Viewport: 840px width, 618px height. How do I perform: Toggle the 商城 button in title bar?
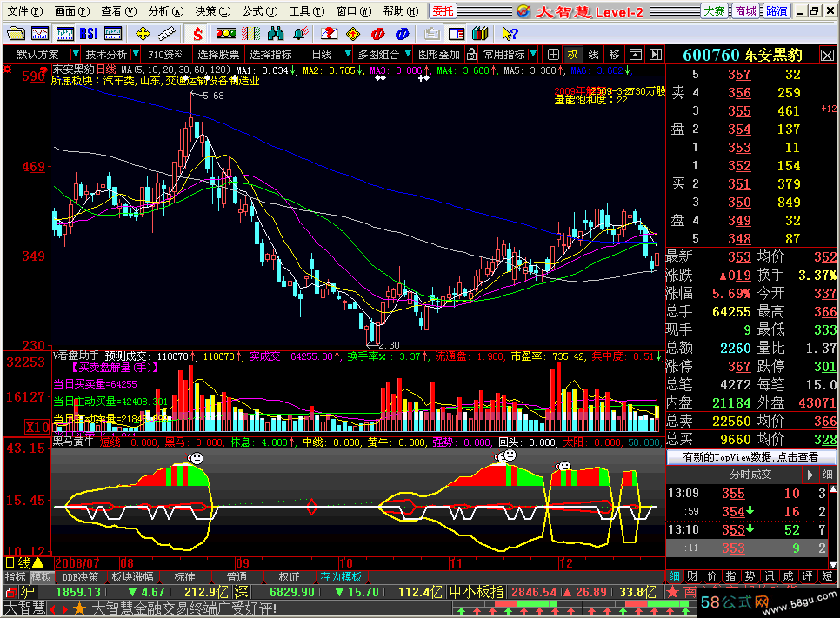[x=746, y=11]
